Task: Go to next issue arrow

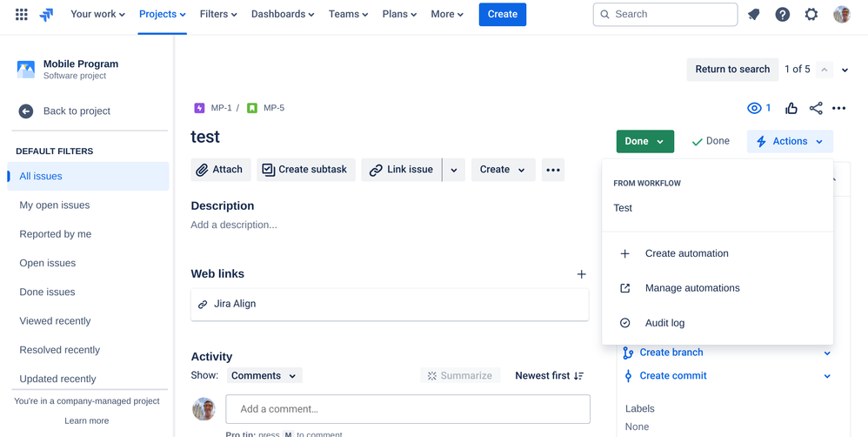Action: (845, 70)
